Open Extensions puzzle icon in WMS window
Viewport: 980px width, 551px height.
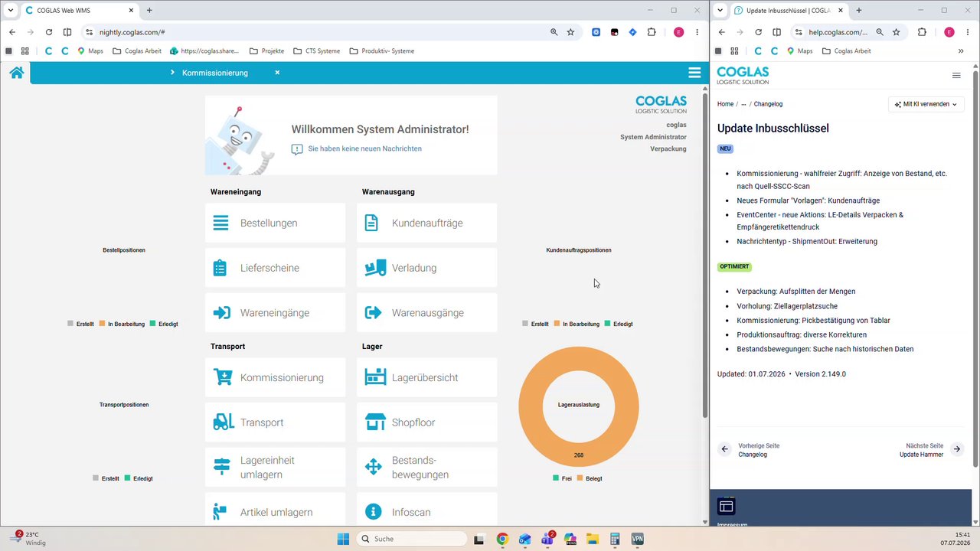[652, 32]
